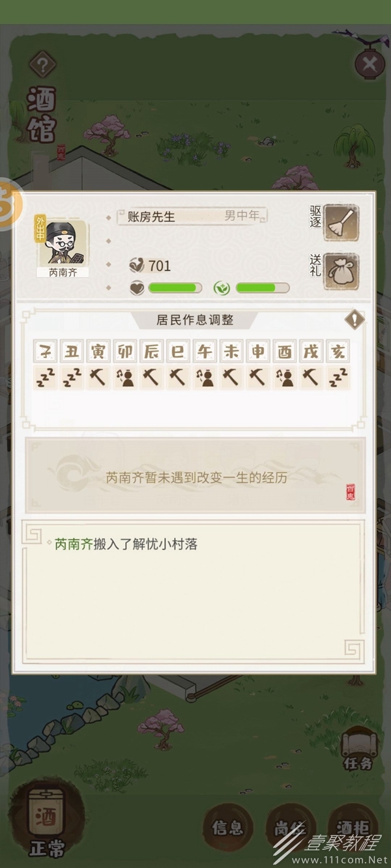Open the 酒柜 tab at bottom
The image size is (391, 868).
[x=353, y=828]
